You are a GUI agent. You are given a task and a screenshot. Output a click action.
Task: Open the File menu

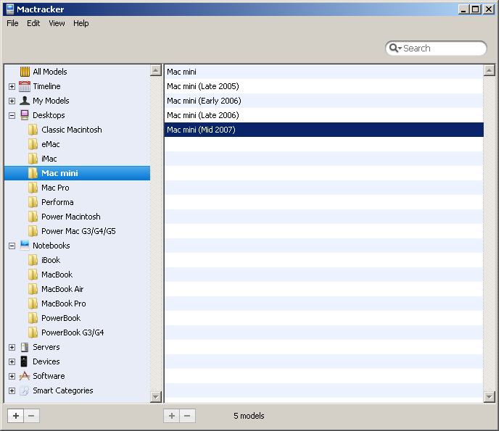[x=12, y=23]
